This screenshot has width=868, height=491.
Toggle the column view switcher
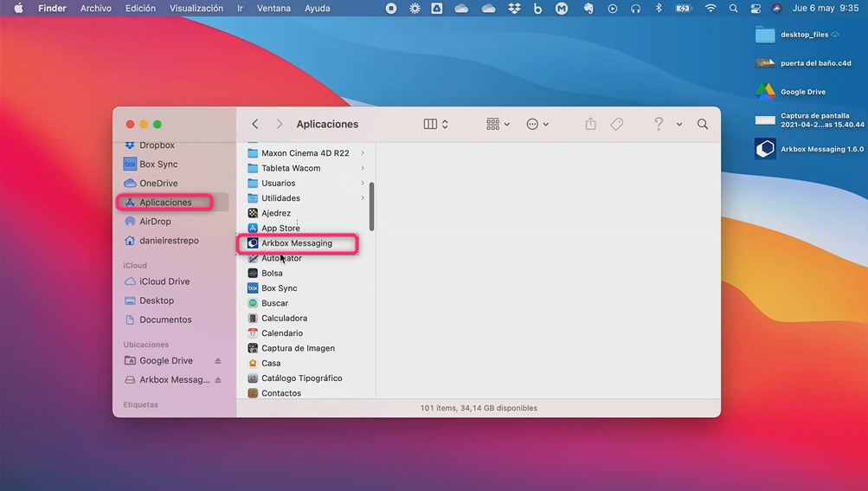435,125
